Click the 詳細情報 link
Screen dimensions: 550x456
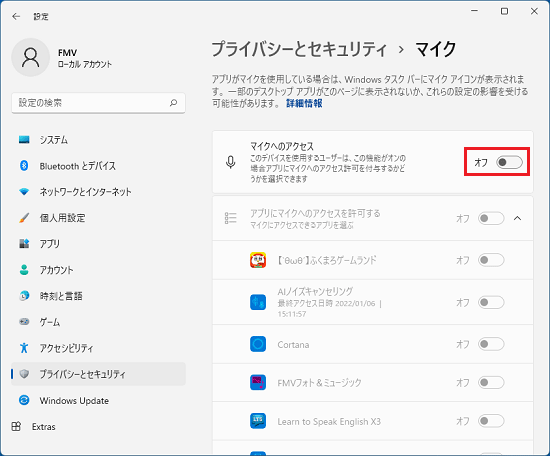coord(304,103)
